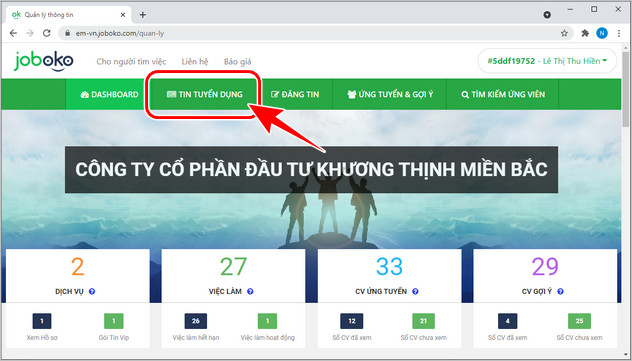Image resolution: width=632 pixels, height=361 pixels.
Task: Click the badge 25 under CV GỢI Ý
Action: (x=579, y=321)
